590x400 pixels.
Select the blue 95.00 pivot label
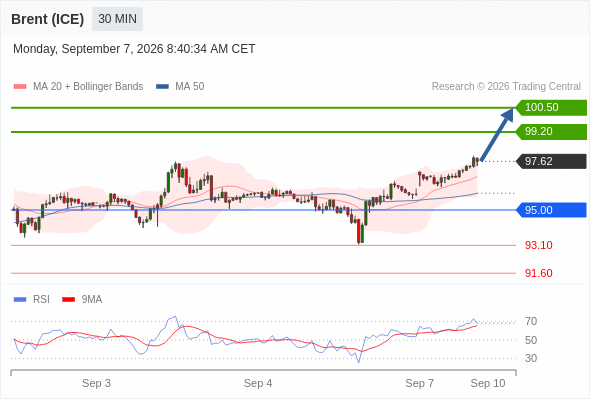pyautogui.click(x=551, y=210)
